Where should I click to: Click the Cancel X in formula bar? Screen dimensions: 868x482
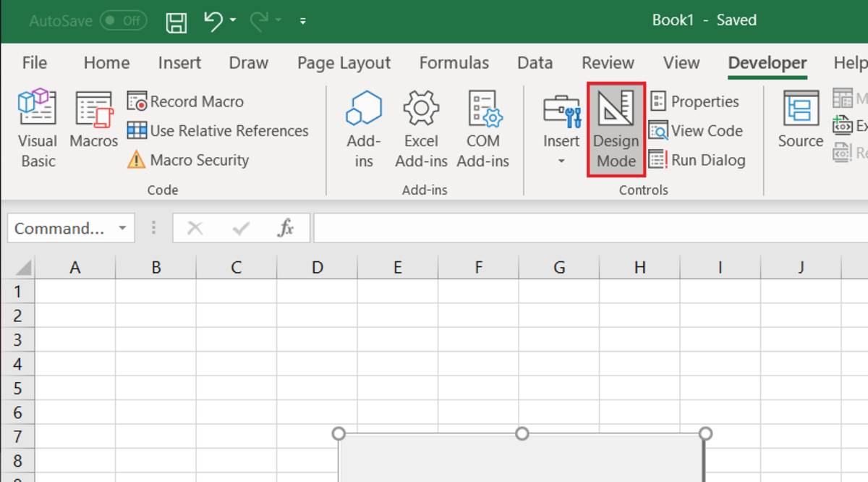click(195, 229)
